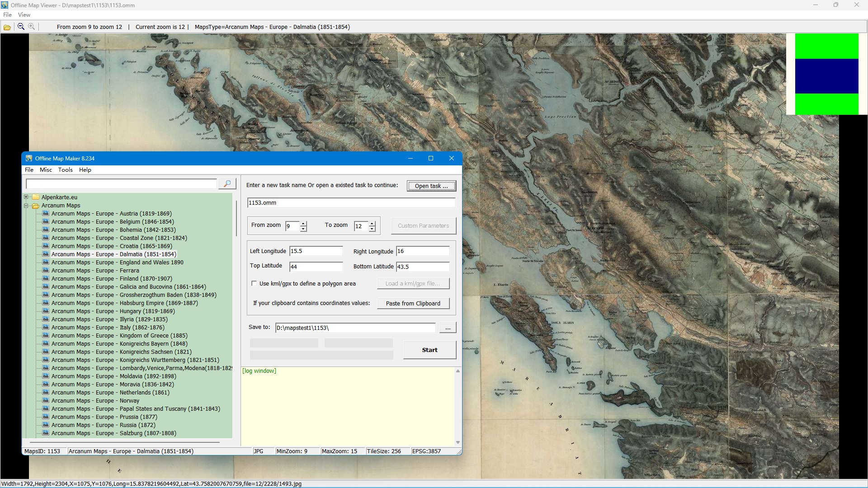Image resolution: width=868 pixels, height=488 pixels.
Task: Click the Offline Map Maker title bar icon
Action: click(29, 158)
